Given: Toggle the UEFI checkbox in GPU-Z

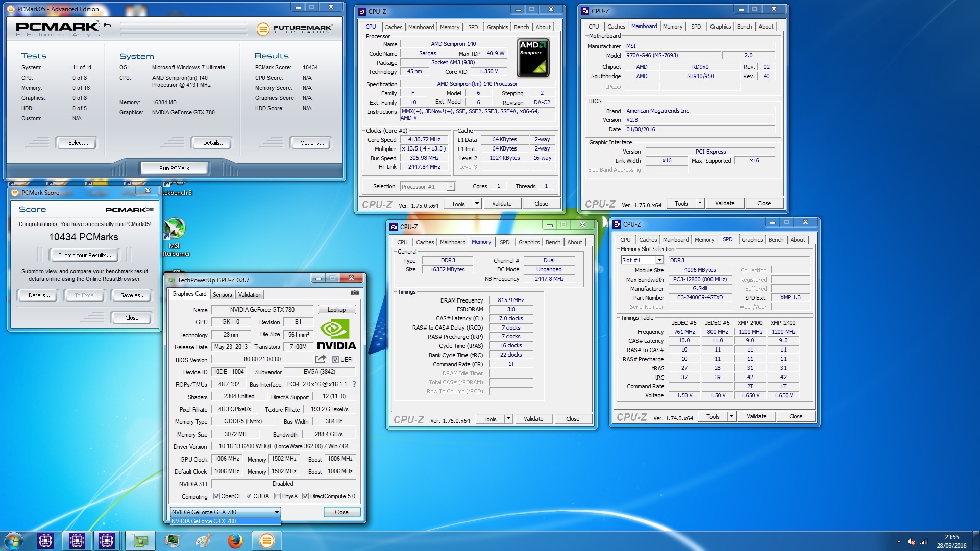Looking at the screenshot, I should [x=335, y=359].
